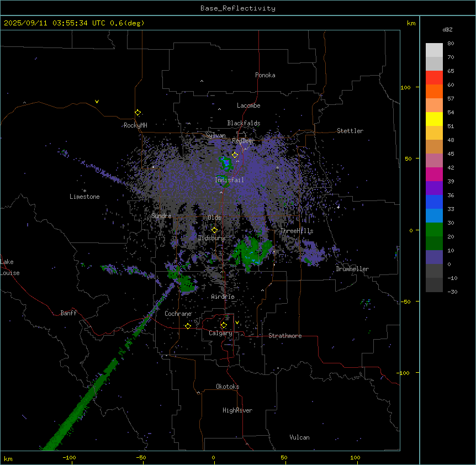This screenshot has height=465, width=476.
Task: Click the Olds town label
Action: [x=214, y=218]
